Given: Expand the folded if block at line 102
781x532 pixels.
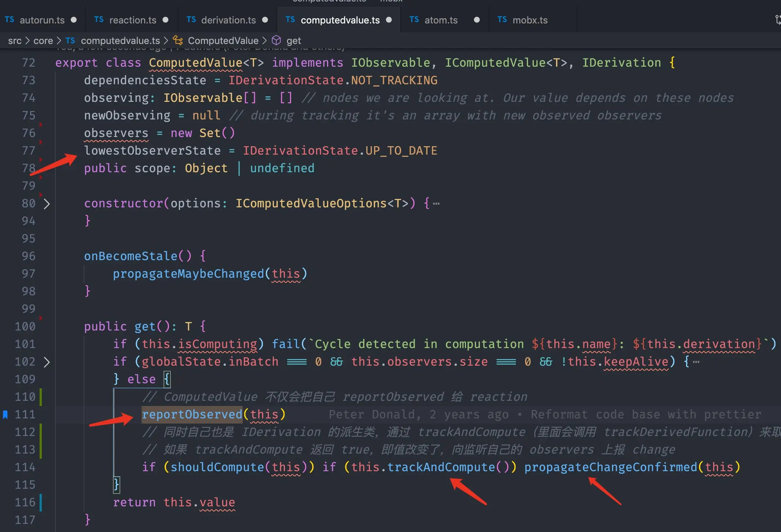Looking at the screenshot, I should tap(47, 362).
